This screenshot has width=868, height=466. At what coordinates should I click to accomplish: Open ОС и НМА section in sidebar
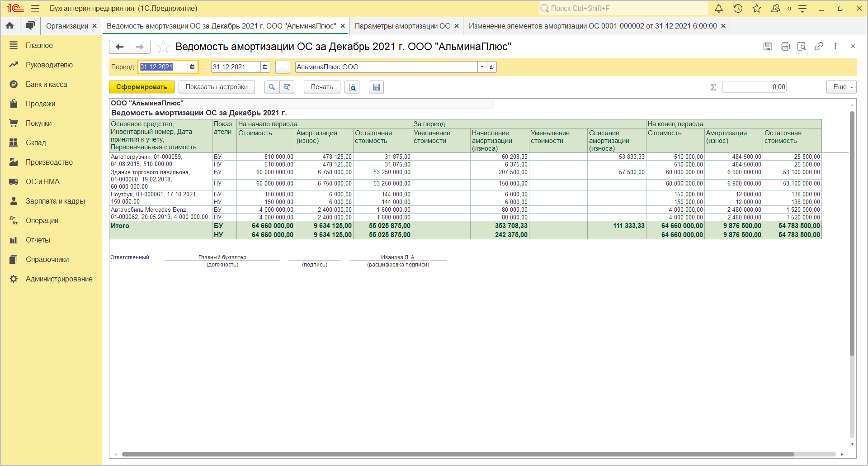42,181
